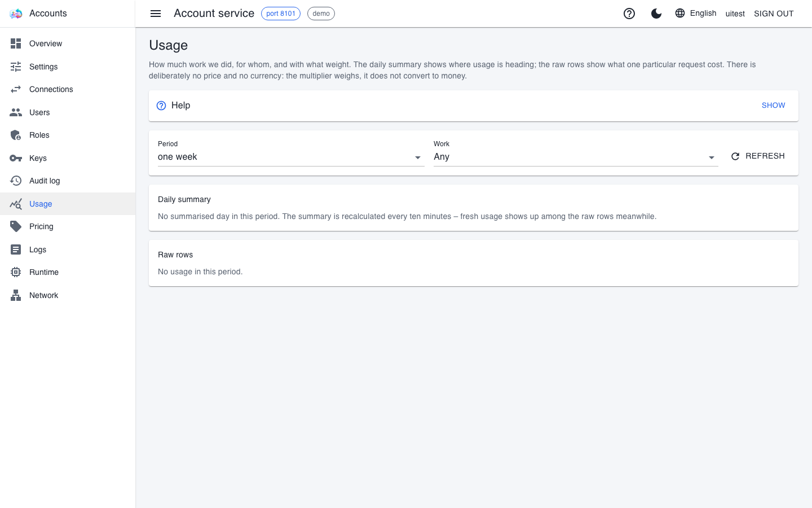Click the Overview dashboard icon
This screenshot has height=508, width=812.
click(x=16, y=43)
